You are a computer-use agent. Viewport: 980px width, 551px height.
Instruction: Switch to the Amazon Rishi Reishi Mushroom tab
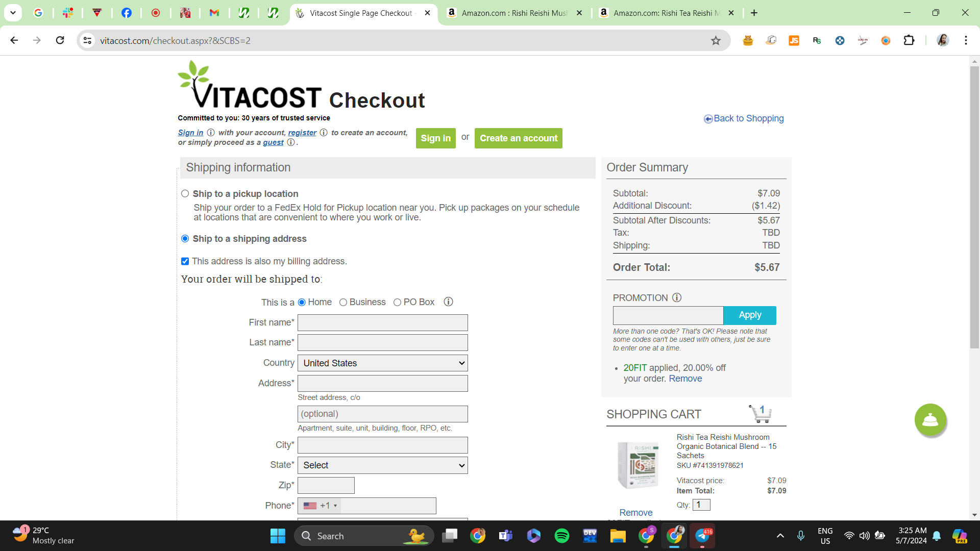click(514, 13)
